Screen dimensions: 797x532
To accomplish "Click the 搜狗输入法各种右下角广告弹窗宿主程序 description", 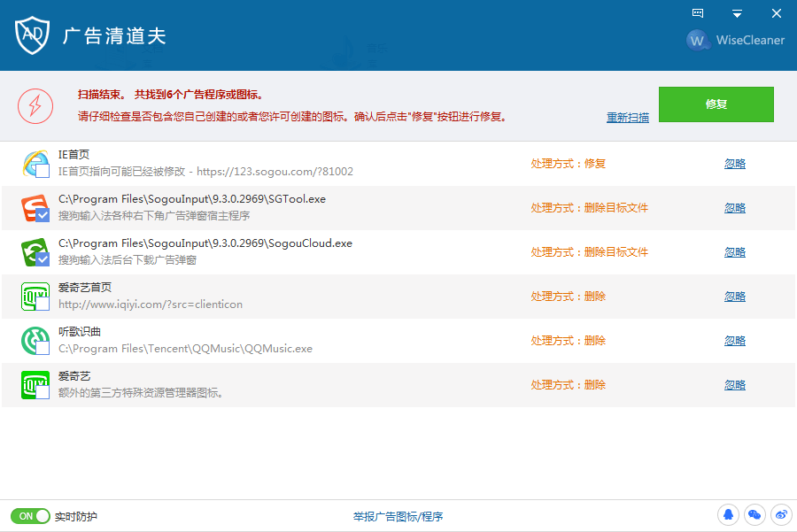I will 154,216.
